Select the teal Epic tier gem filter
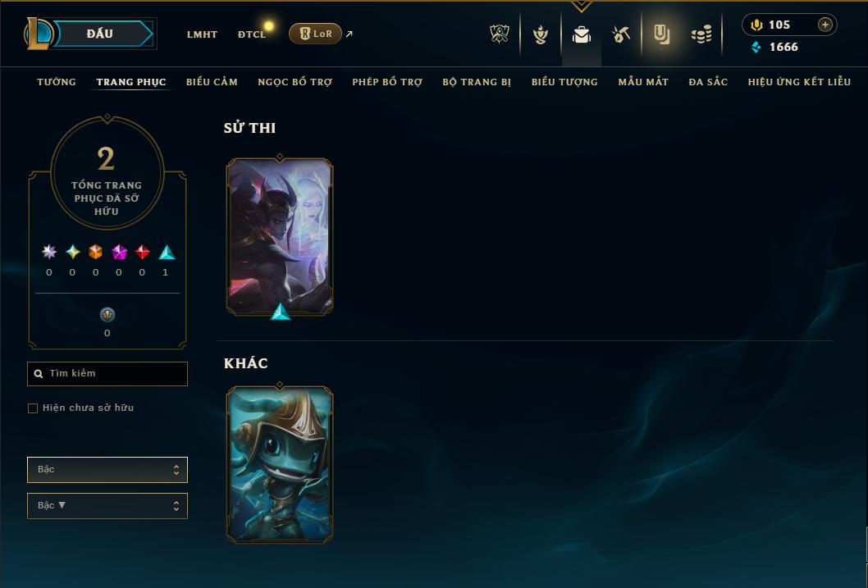 pyautogui.click(x=167, y=253)
